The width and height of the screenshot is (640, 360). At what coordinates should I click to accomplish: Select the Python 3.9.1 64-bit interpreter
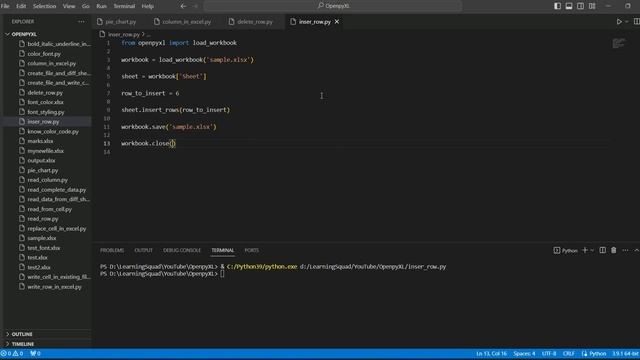[625, 353]
